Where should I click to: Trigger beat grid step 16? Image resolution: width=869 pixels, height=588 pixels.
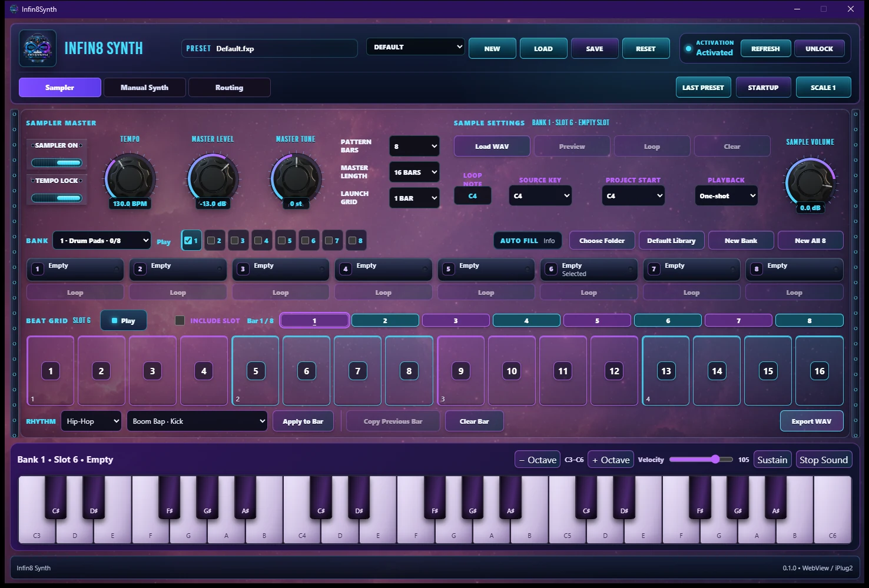pos(820,371)
